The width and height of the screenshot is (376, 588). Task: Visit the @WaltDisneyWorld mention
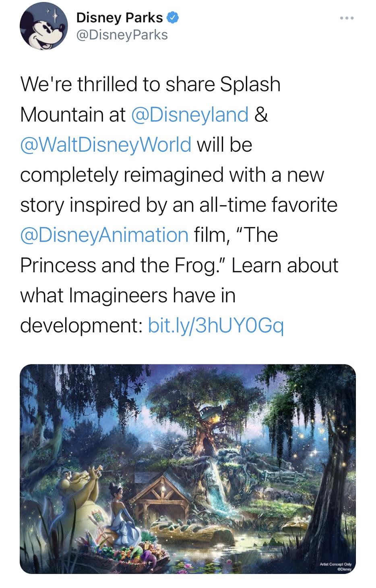(x=105, y=145)
